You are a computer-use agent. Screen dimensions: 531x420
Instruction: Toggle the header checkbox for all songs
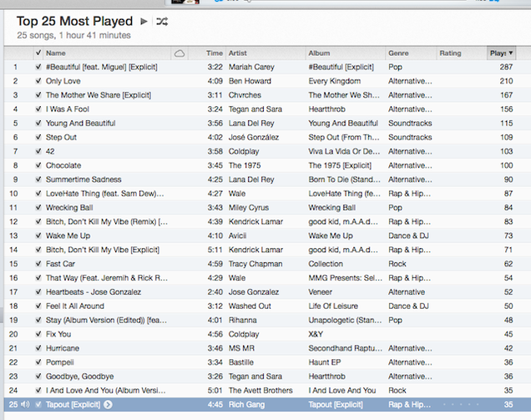(x=38, y=53)
